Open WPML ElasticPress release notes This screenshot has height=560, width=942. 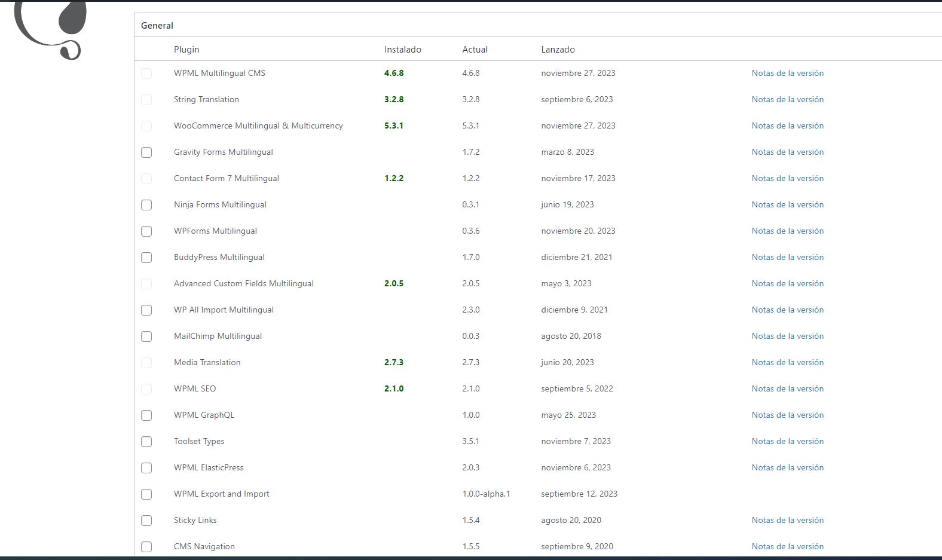coord(788,467)
